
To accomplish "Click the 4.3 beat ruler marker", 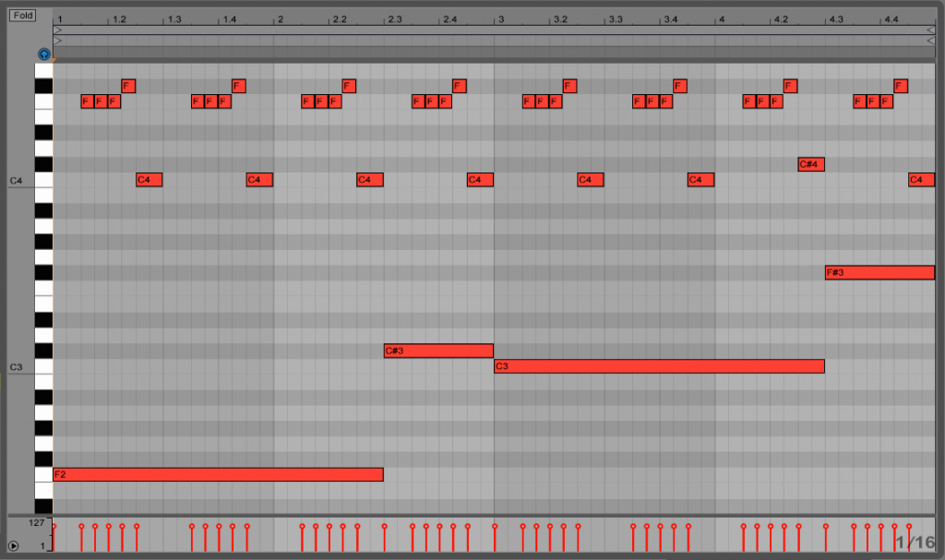I will (836, 19).
